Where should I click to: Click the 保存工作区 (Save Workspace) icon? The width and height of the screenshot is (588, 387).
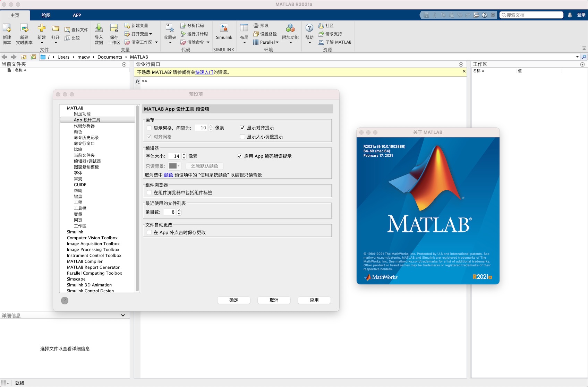[114, 28]
